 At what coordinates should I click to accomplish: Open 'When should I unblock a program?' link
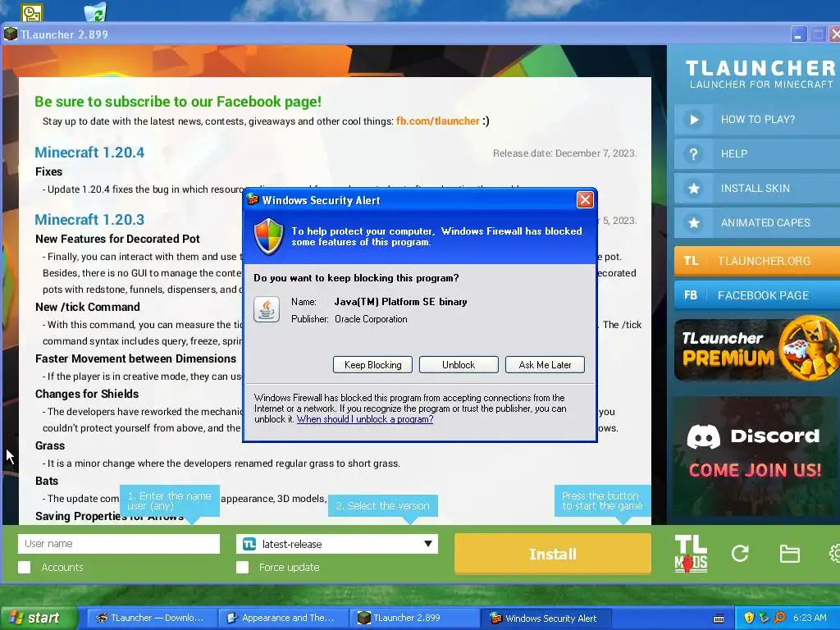point(365,419)
